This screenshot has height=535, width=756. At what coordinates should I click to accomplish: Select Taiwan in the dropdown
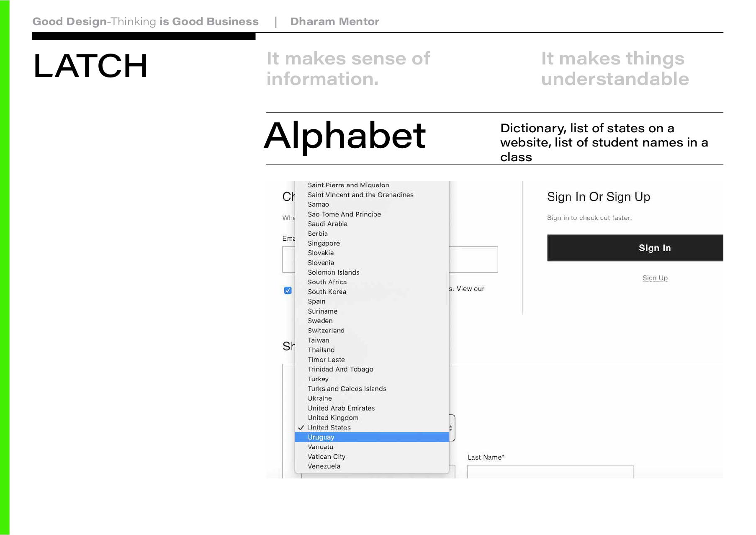(319, 340)
